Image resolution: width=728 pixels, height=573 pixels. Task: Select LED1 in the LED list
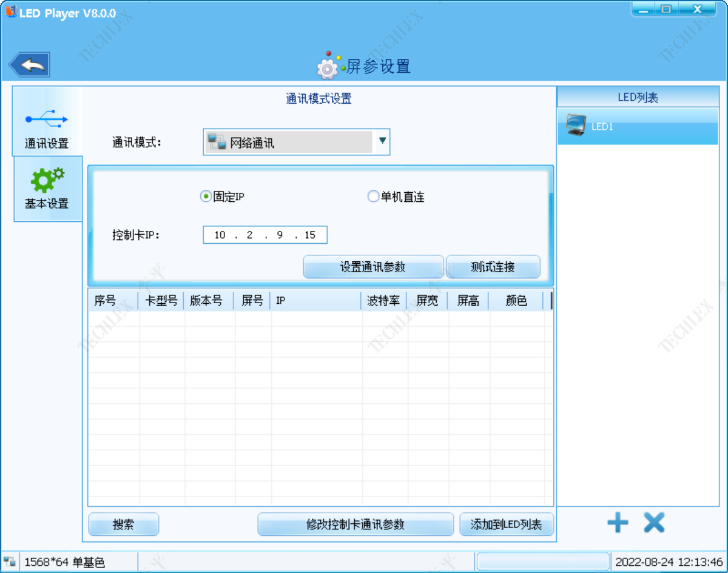click(x=638, y=126)
